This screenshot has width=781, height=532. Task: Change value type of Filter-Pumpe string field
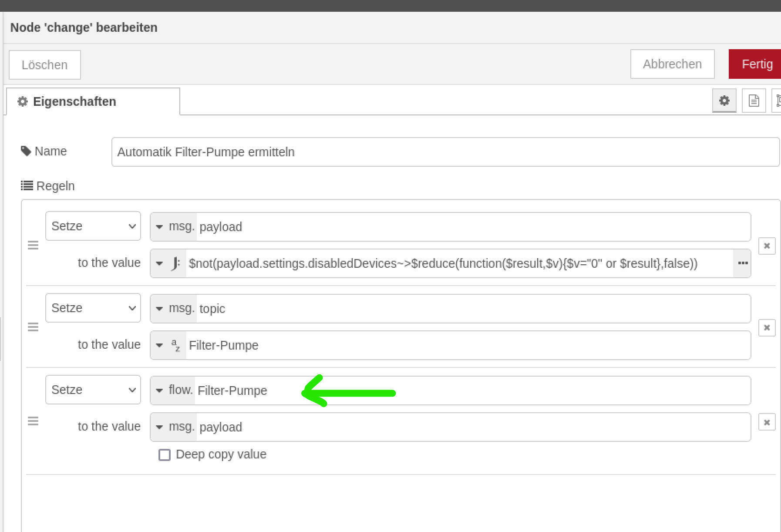(x=168, y=345)
